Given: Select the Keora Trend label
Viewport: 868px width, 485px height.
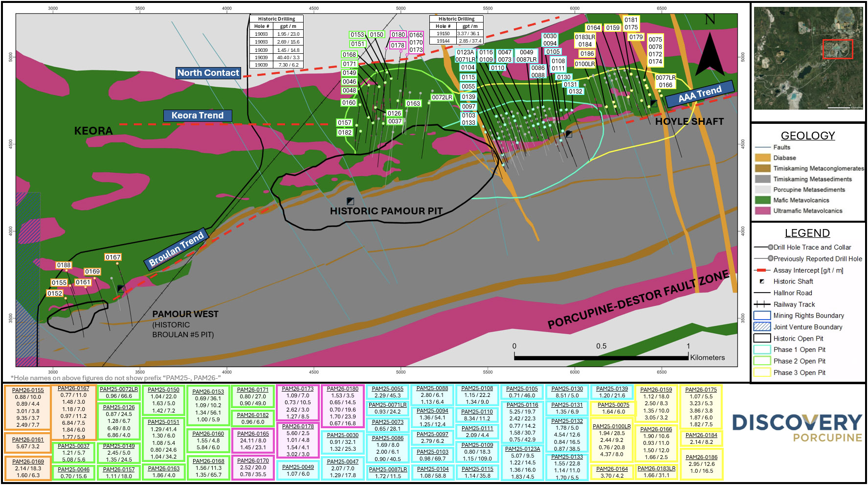Looking at the screenshot, I should (x=198, y=115).
